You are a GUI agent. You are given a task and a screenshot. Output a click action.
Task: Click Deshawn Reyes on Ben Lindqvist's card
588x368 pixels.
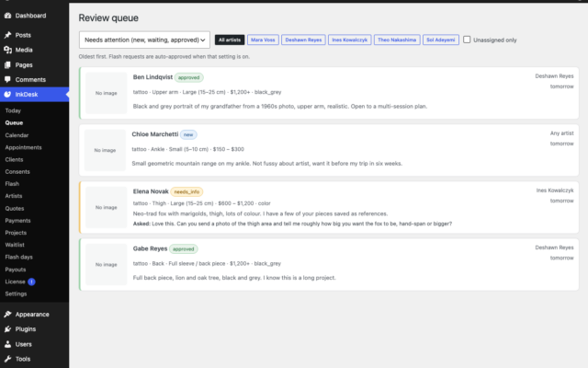click(x=554, y=76)
